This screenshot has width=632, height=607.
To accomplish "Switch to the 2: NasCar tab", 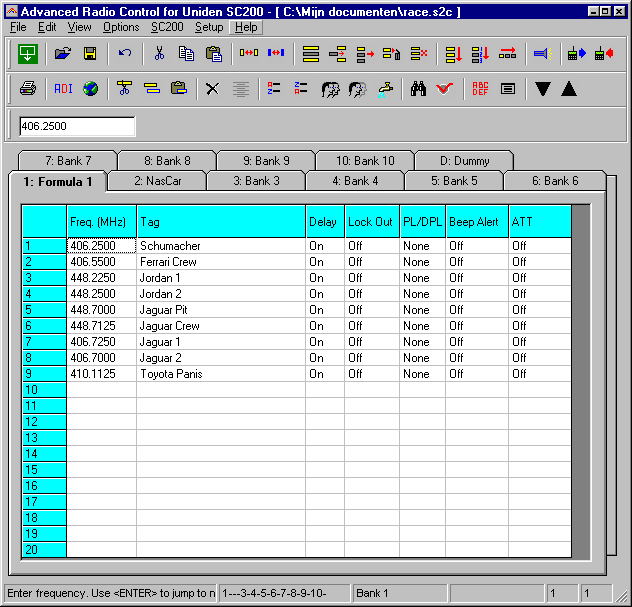I will coord(158,181).
